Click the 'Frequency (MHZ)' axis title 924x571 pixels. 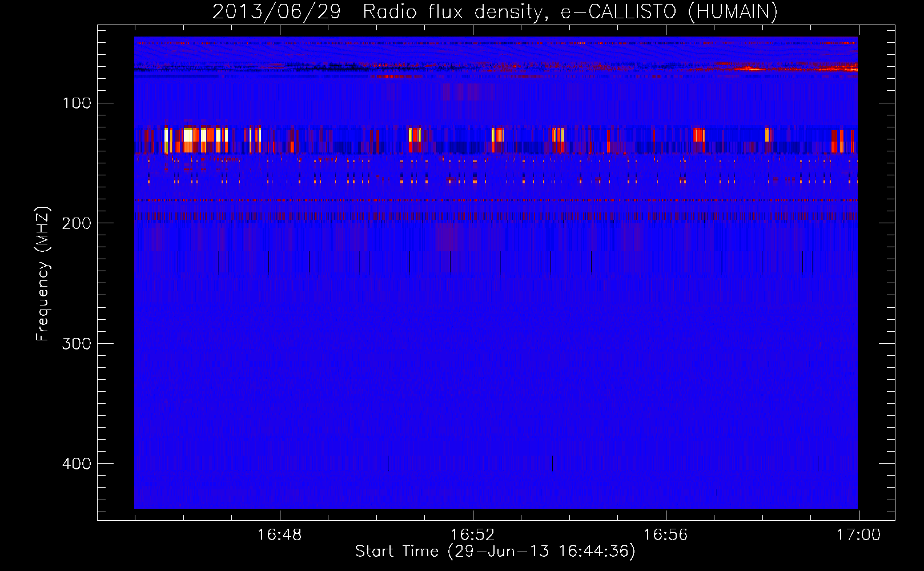(x=43, y=274)
